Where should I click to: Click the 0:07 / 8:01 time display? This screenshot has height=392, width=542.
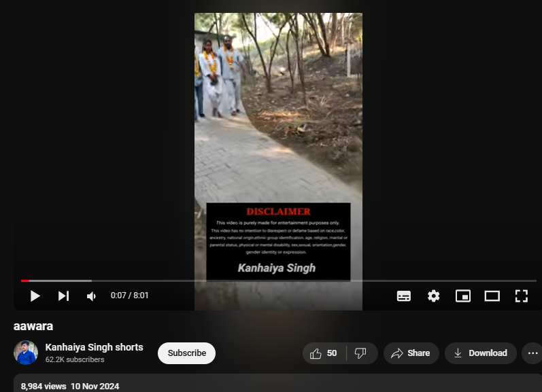coord(129,296)
